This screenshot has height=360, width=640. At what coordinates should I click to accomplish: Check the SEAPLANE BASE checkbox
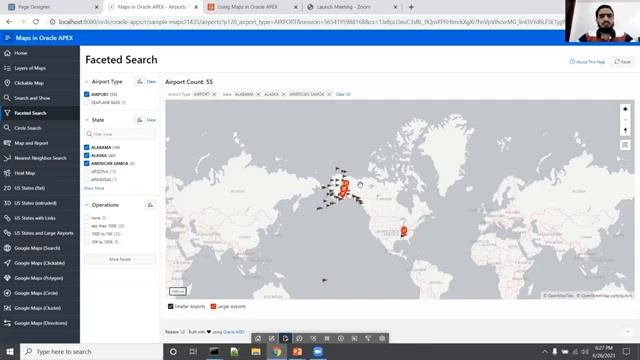click(87, 102)
